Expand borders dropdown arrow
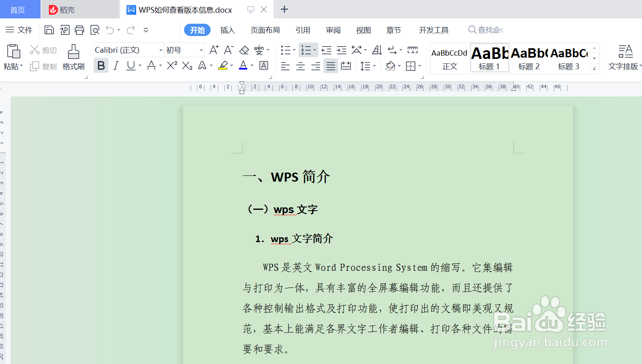The image size is (642, 364). tap(420, 66)
